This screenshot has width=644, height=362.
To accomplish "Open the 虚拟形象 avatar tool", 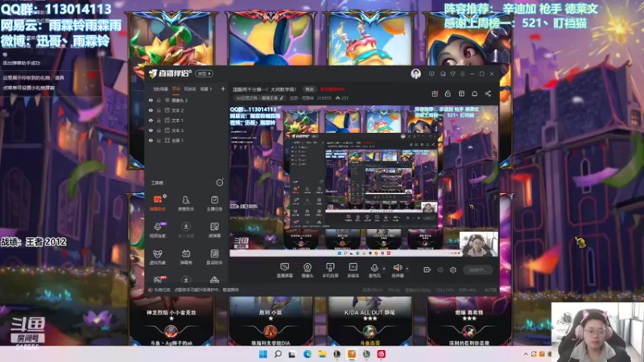I will click(x=157, y=257).
